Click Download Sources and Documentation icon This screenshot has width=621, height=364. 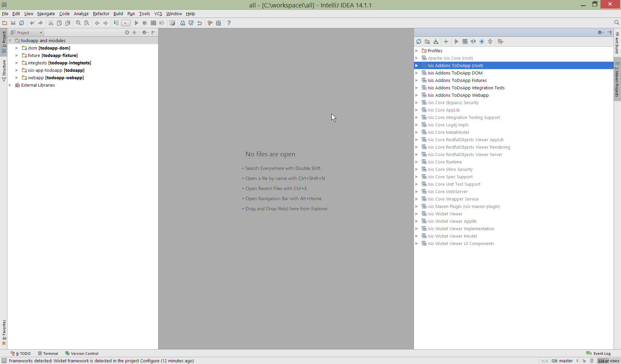(x=436, y=41)
